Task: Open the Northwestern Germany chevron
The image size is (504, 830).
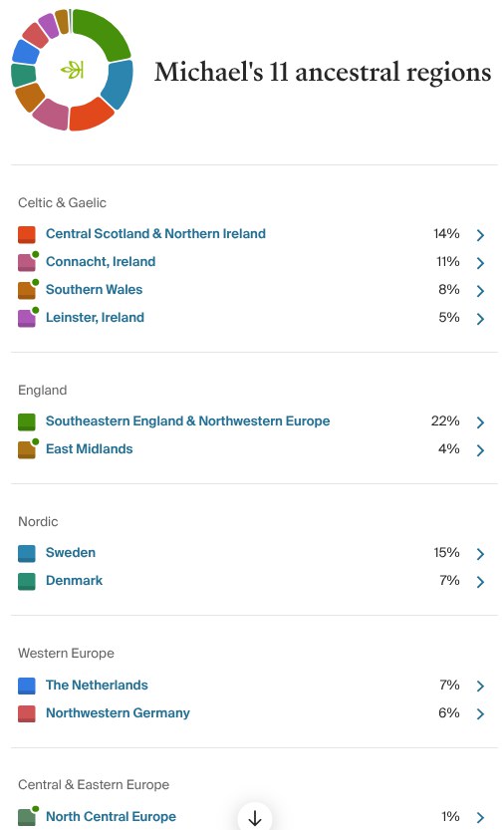Action: point(480,713)
